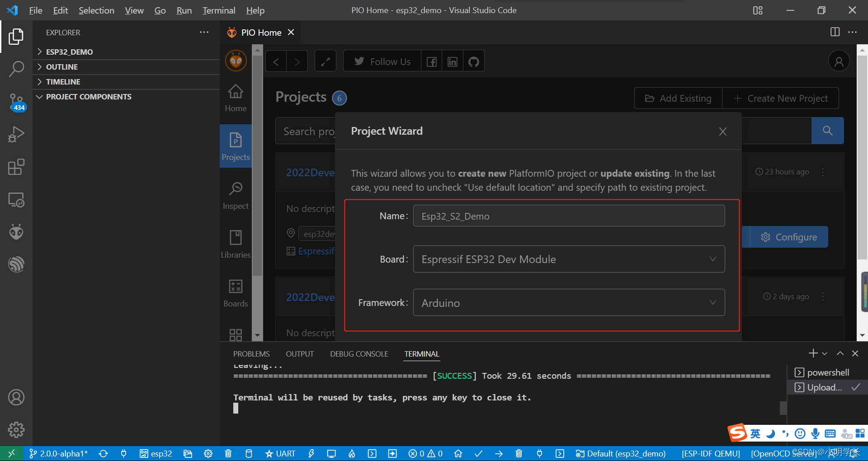Follow PlatformIO on Twitter via Follow Us

[x=382, y=61]
